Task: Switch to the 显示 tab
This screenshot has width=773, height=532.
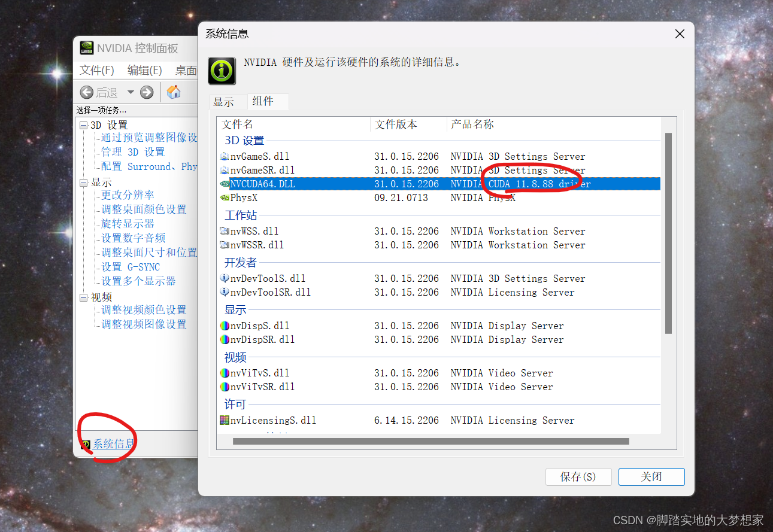Action: 224,102
